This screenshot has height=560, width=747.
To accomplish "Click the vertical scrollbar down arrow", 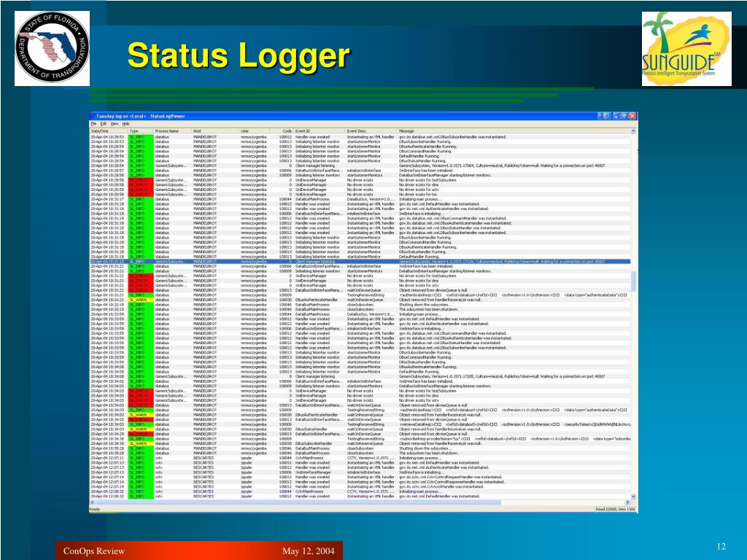I will [634, 496].
